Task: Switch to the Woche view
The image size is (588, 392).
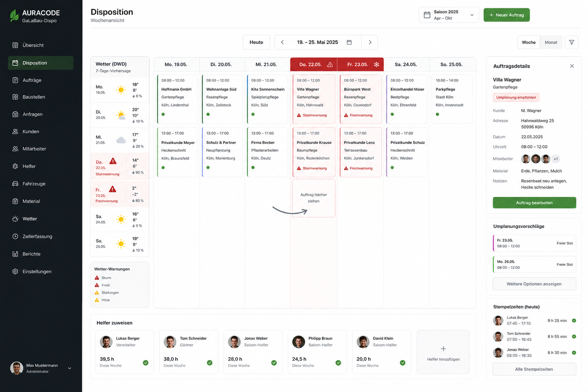Action: pos(529,42)
